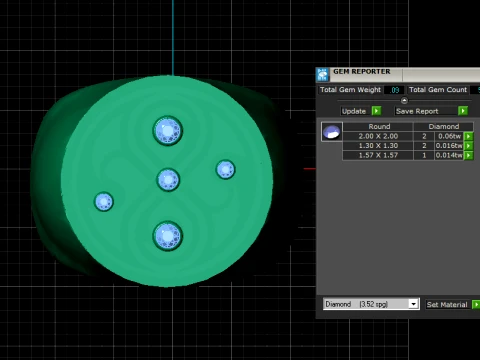Select the 1.57 X 1.57 size cell
This screenshot has width=480, height=360.
pos(378,155)
